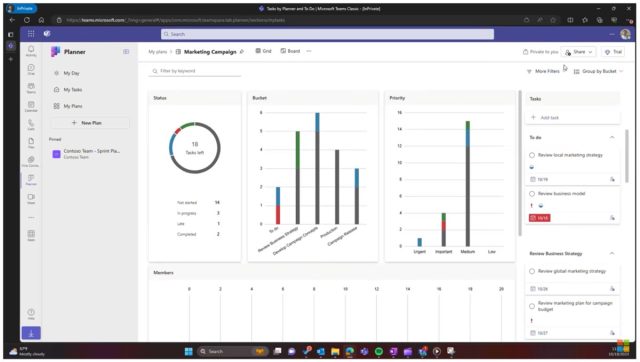The image size is (640, 362).
Task: Go to My plans breadcrumb
Action: click(x=158, y=52)
